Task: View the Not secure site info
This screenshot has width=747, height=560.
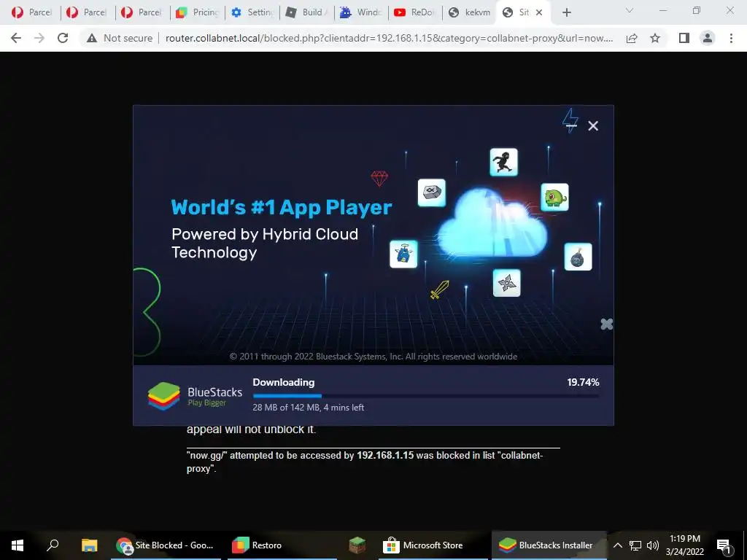Action: [x=120, y=38]
